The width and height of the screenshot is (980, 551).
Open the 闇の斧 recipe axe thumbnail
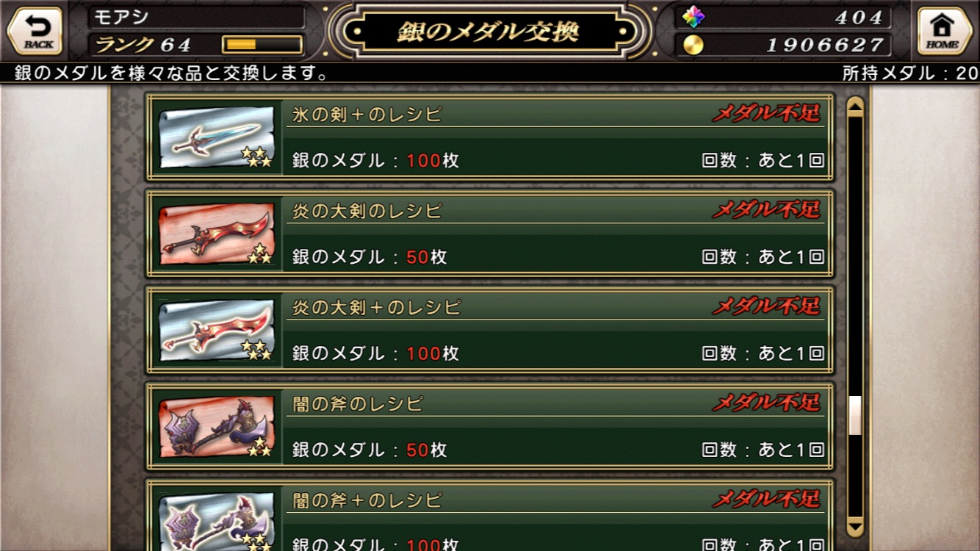click(x=216, y=426)
